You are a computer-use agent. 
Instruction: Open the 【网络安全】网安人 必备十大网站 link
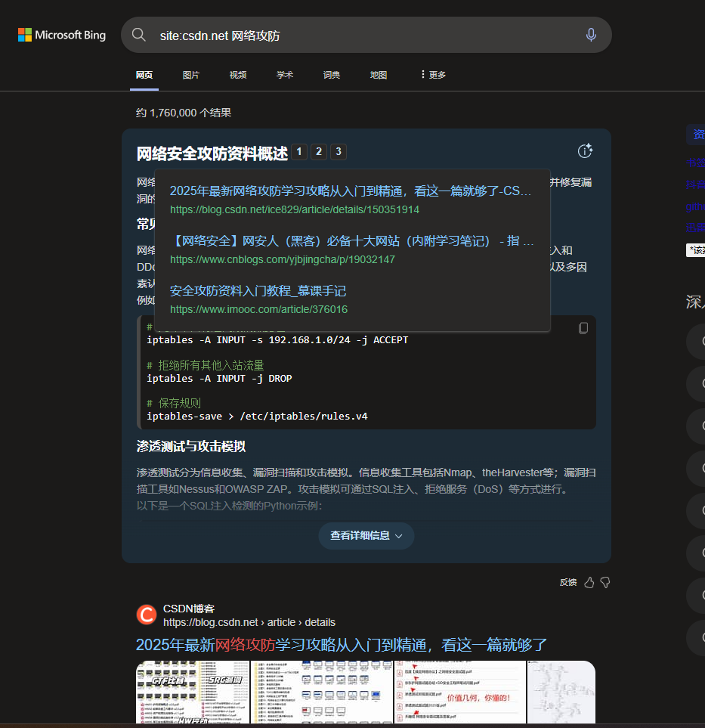pyautogui.click(x=352, y=241)
